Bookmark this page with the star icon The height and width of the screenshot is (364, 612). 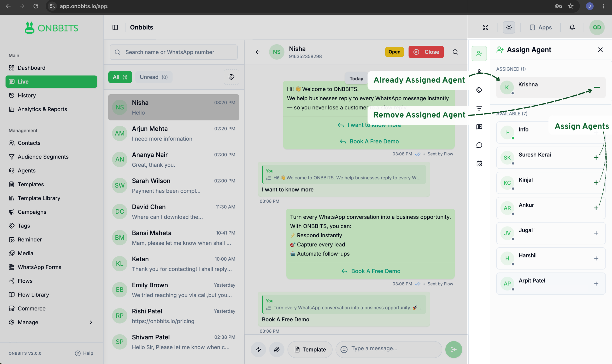[x=571, y=6]
